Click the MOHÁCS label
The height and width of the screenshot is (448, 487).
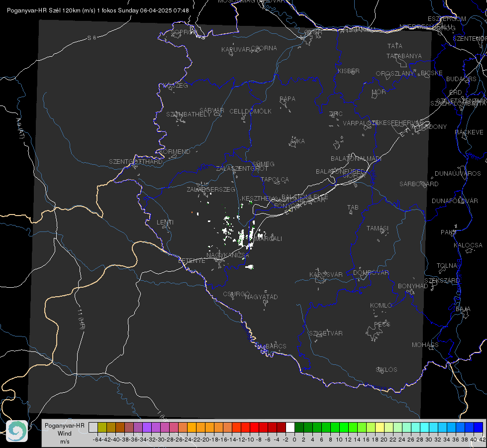425,345
